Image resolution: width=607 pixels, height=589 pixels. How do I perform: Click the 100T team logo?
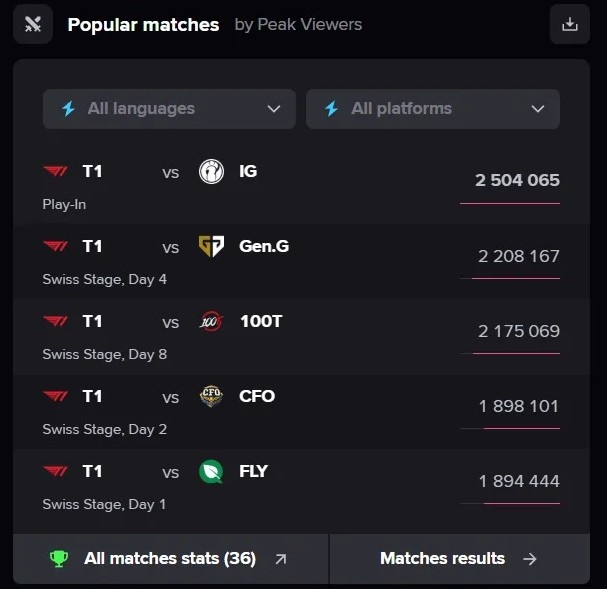click(x=211, y=321)
